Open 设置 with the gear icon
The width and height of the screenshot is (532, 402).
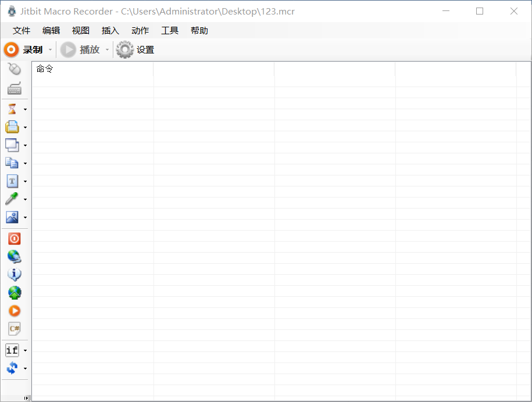pos(135,50)
